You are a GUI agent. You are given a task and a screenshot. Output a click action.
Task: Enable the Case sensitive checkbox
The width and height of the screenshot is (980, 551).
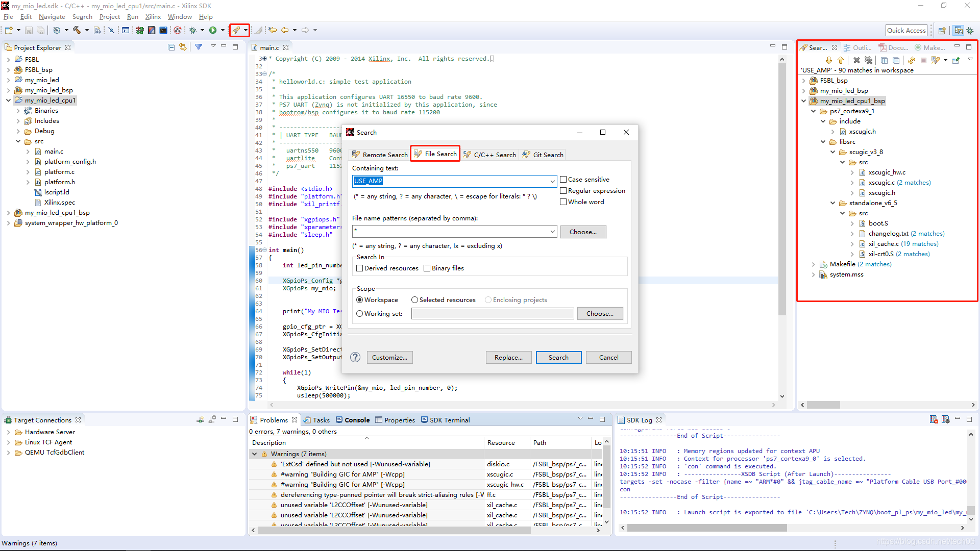[x=563, y=180]
